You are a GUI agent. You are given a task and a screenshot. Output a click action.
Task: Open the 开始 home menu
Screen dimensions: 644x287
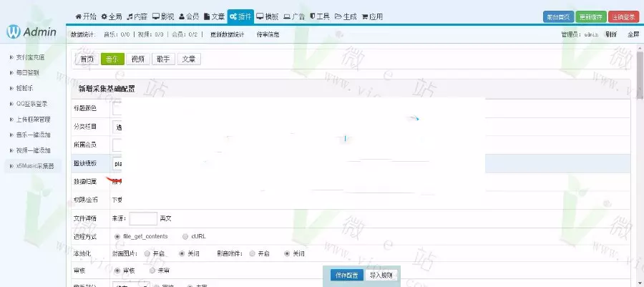click(x=86, y=16)
